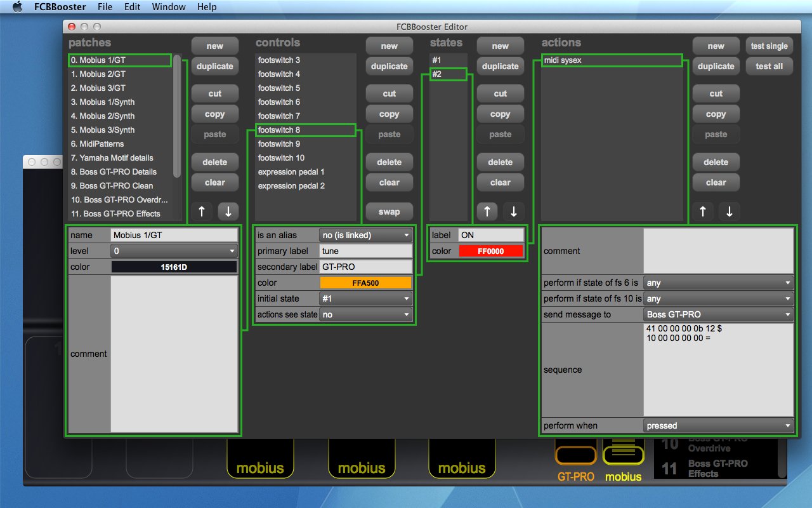812x508 pixels.
Task: Move selected state down with arrow
Action: (x=514, y=211)
